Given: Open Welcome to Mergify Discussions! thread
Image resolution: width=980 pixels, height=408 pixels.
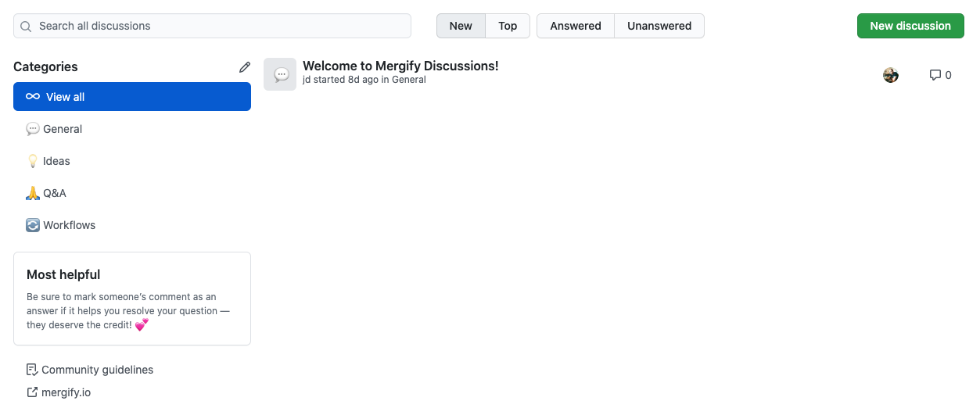Looking at the screenshot, I should coord(400,66).
